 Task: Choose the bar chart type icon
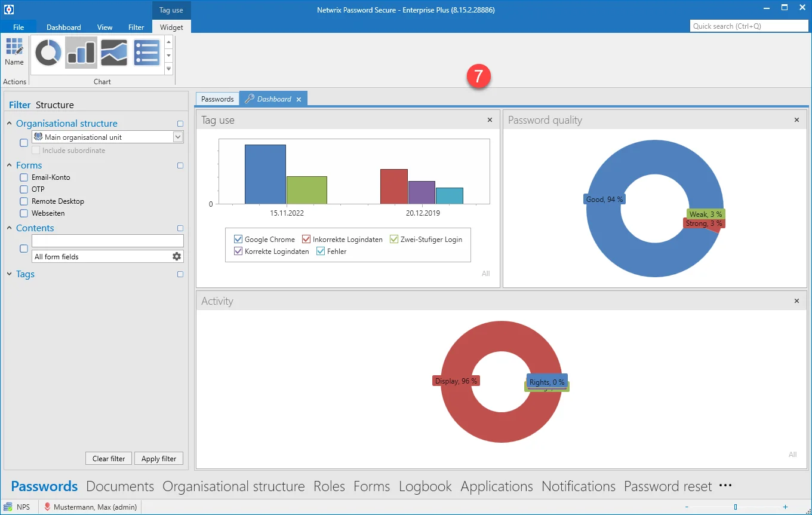coord(81,53)
